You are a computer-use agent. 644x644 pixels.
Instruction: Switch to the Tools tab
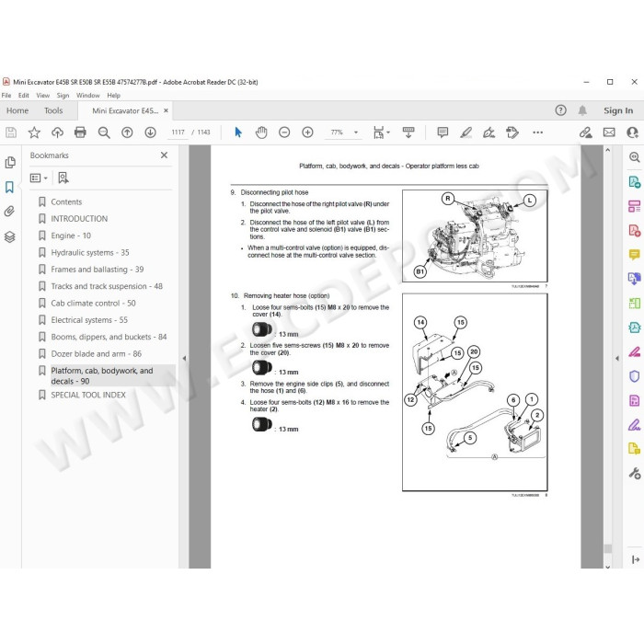point(53,110)
